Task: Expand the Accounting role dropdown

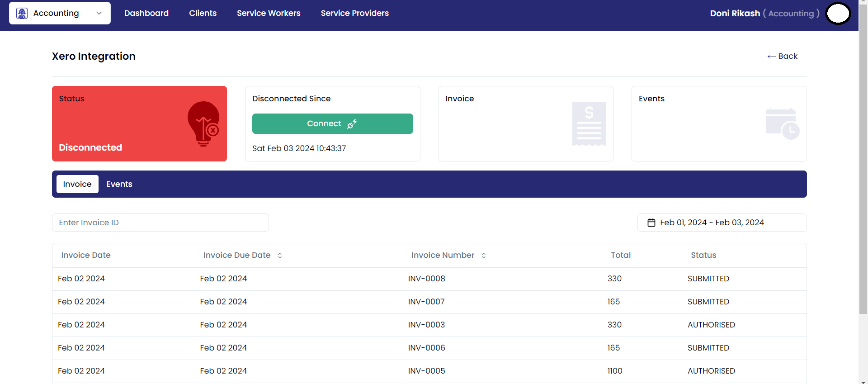Action: [99, 13]
